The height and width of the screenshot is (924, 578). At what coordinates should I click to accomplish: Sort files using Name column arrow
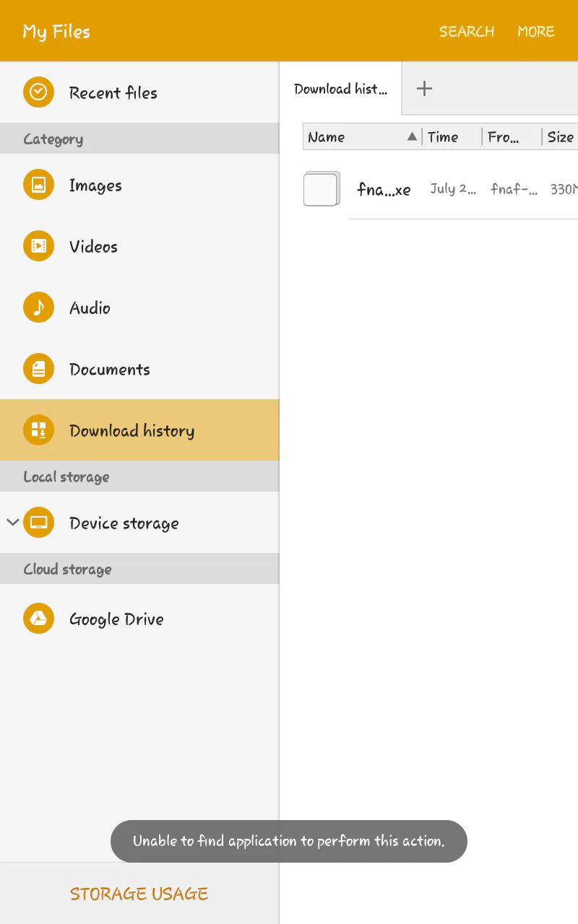(x=412, y=137)
